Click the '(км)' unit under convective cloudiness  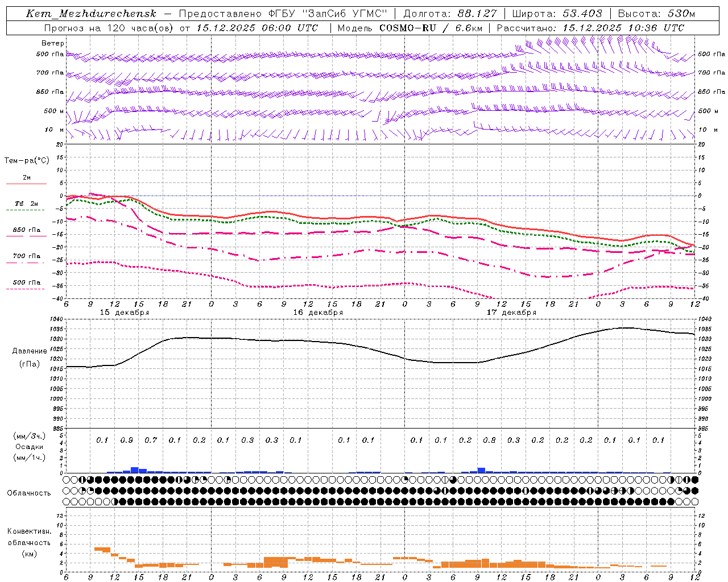29,554
